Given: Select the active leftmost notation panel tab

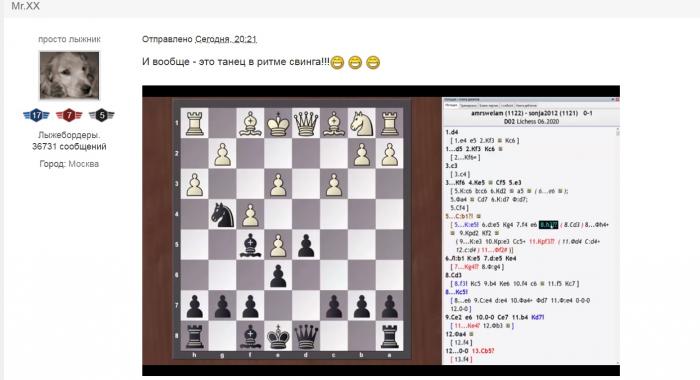Looking at the screenshot, I should tap(451, 105).
